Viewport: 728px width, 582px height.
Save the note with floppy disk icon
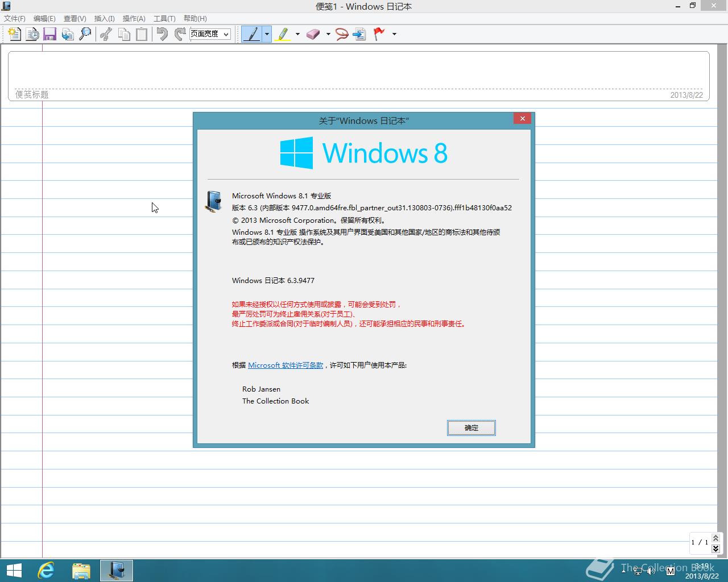[49, 34]
